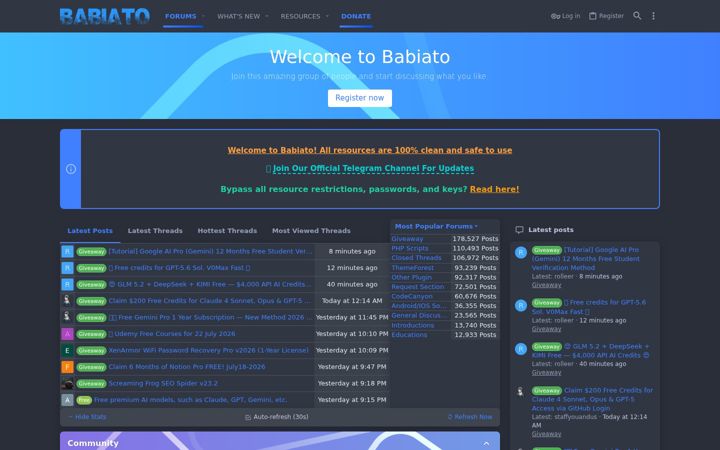Screen dimensions: 720x450
Task: Open the Free premium AI models thread
Action: (x=191, y=400)
